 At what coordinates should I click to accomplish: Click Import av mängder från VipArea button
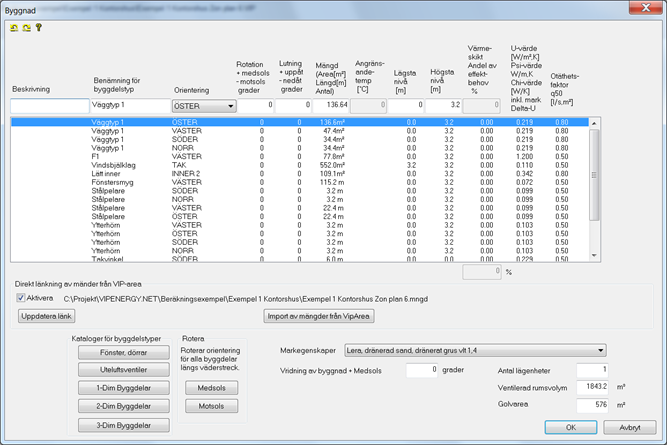(319, 316)
